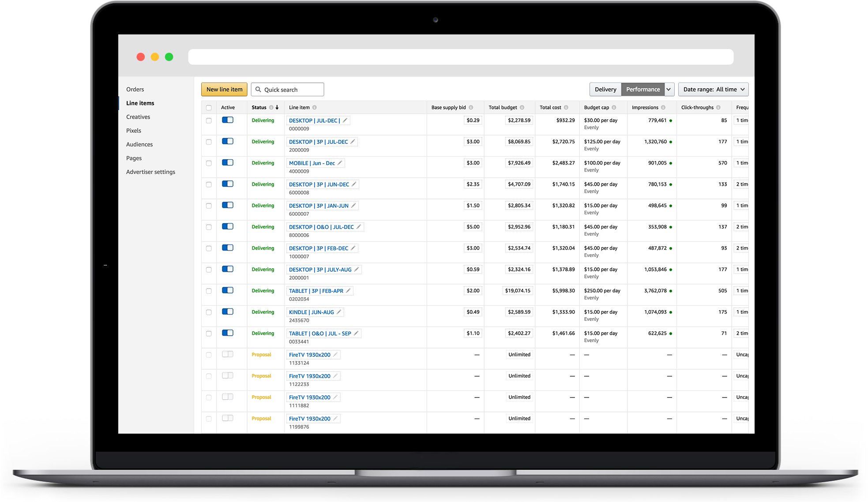
Task: Check the box for DESKTOP | O&O | JUL-DEC row
Action: pyautogui.click(x=209, y=227)
